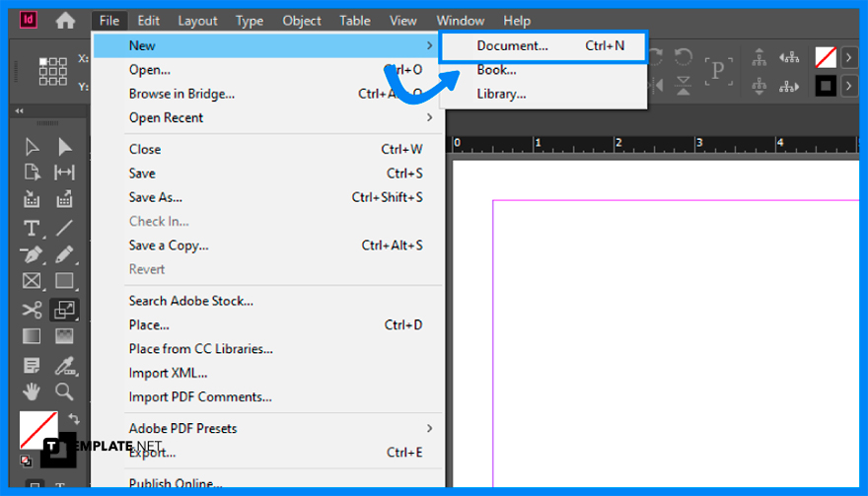Choose the Gap tool
The width and height of the screenshot is (868, 496).
click(x=64, y=173)
